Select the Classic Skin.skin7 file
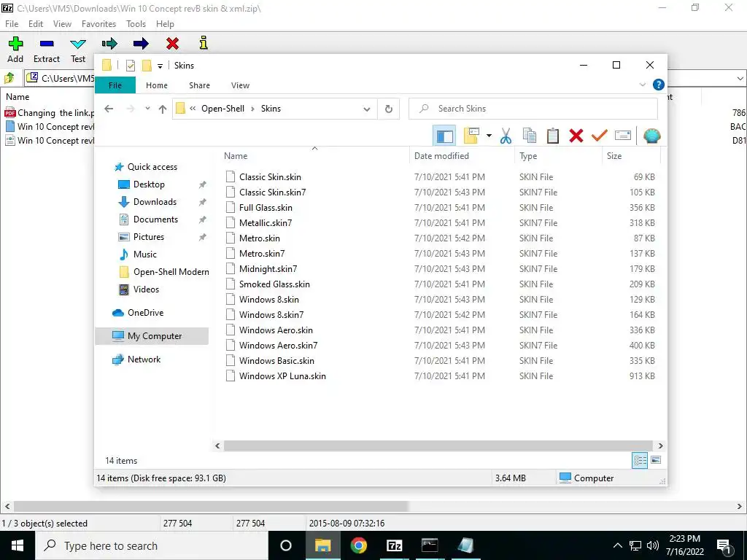This screenshot has width=747, height=560. tap(273, 192)
